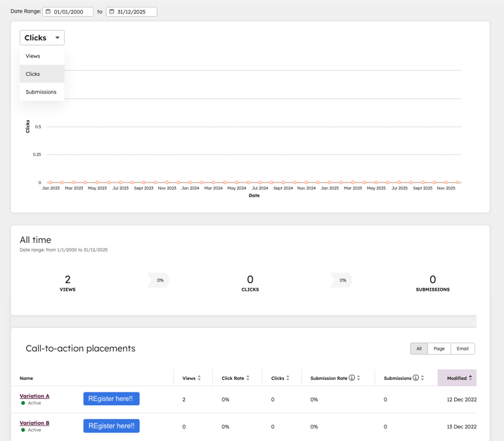The height and width of the screenshot is (441, 504).
Task: Switch placements filter to Email
Action: (x=462, y=348)
